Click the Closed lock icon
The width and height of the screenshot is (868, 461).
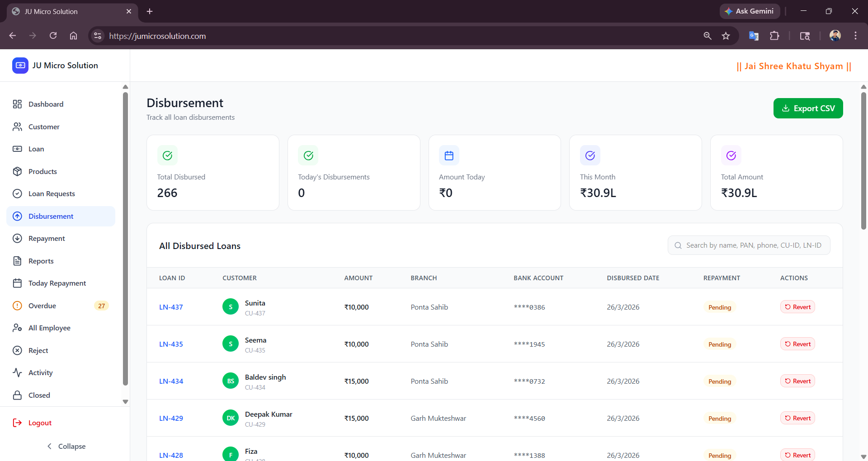coord(17,395)
